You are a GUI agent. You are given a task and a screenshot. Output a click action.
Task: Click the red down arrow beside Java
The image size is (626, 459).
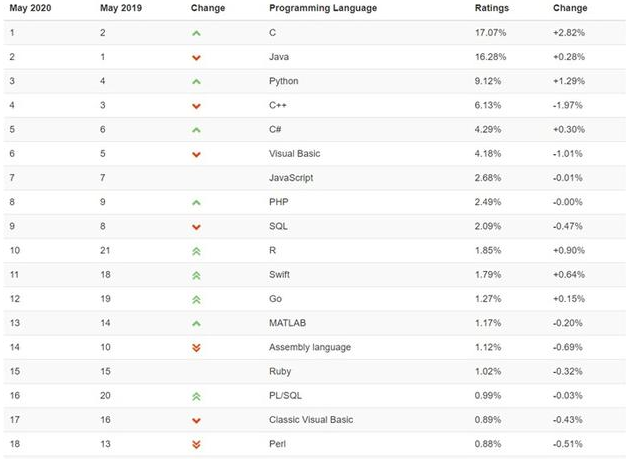pyautogui.click(x=196, y=57)
